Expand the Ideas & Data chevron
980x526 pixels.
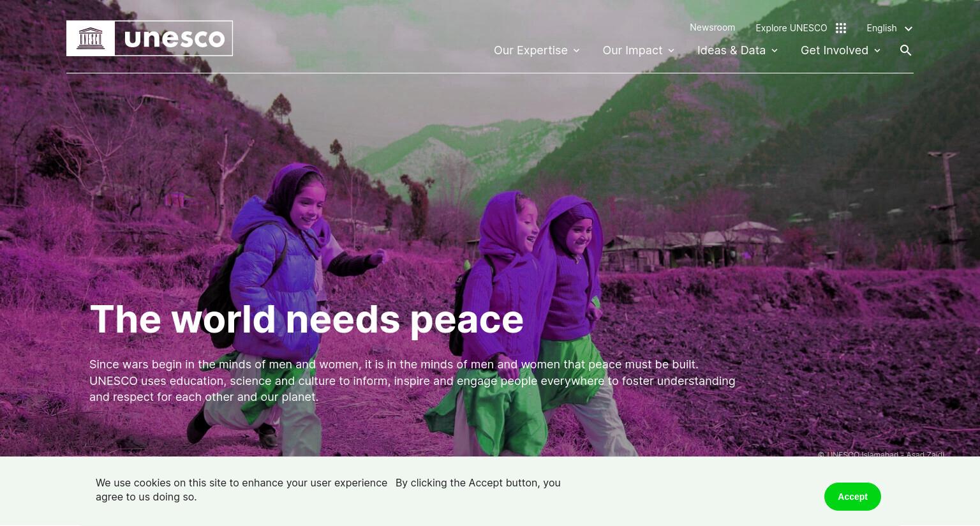coord(775,50)
